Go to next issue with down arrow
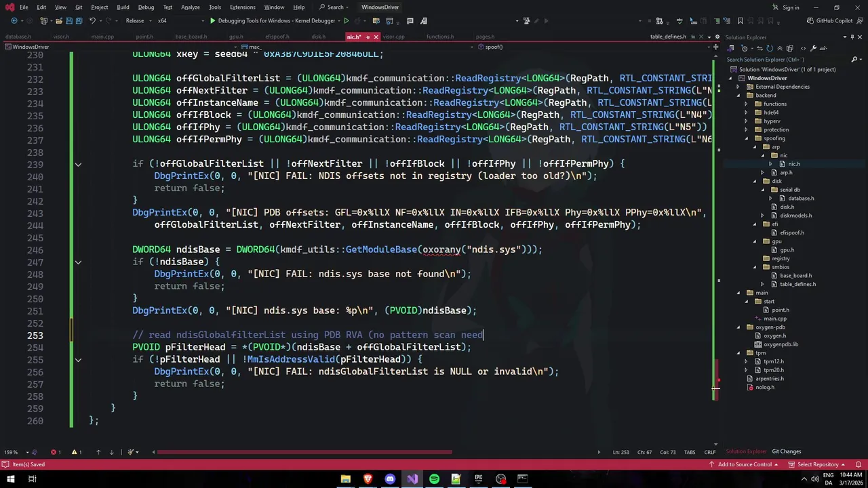This screenshot has width=868, height=488. click(x=111, y=452)
